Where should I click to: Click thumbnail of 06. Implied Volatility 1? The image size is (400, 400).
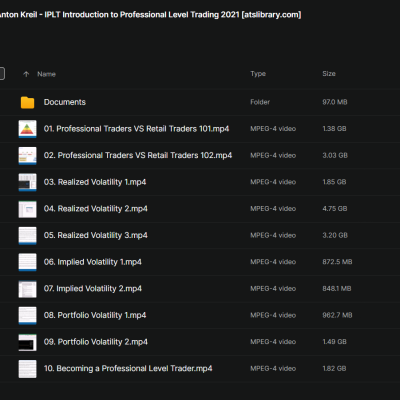point(27,262)
